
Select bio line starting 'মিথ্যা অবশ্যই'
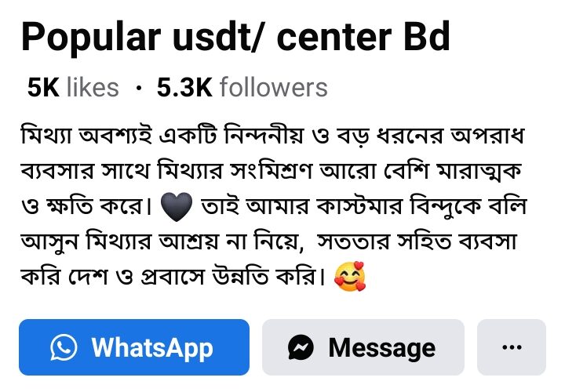tap(272, 136)
